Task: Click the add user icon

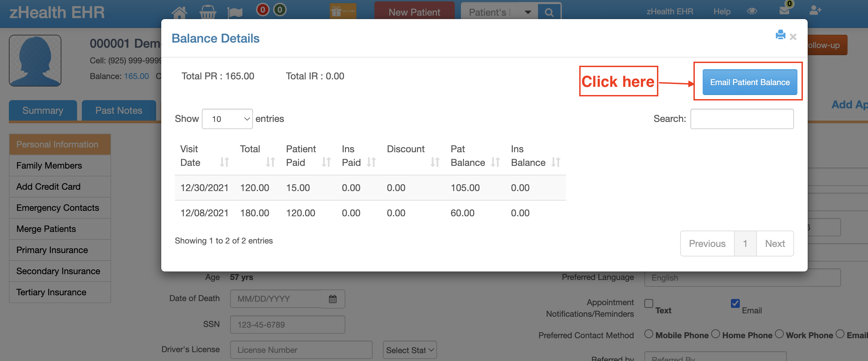Action: coord(815,11)
